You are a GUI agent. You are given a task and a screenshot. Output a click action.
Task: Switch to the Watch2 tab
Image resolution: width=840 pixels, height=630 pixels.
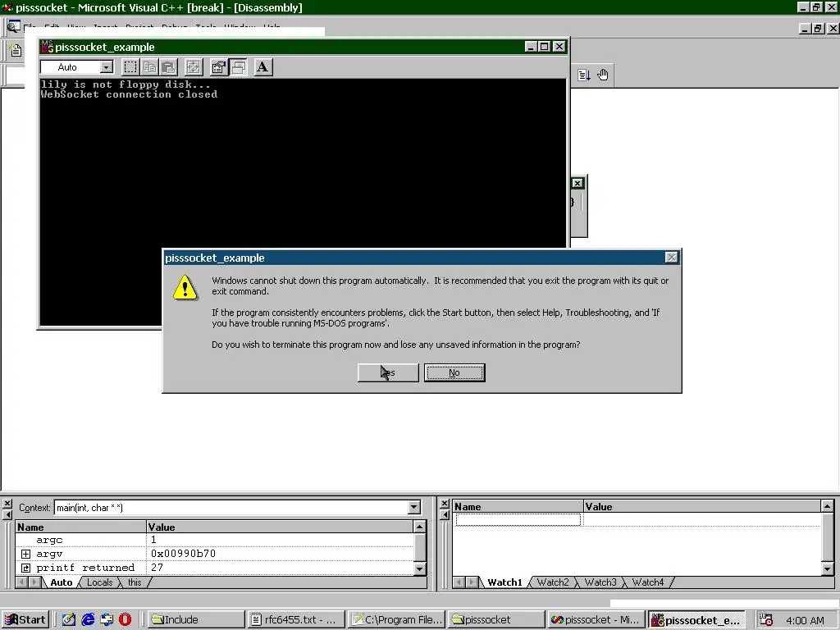pos(553,582)
